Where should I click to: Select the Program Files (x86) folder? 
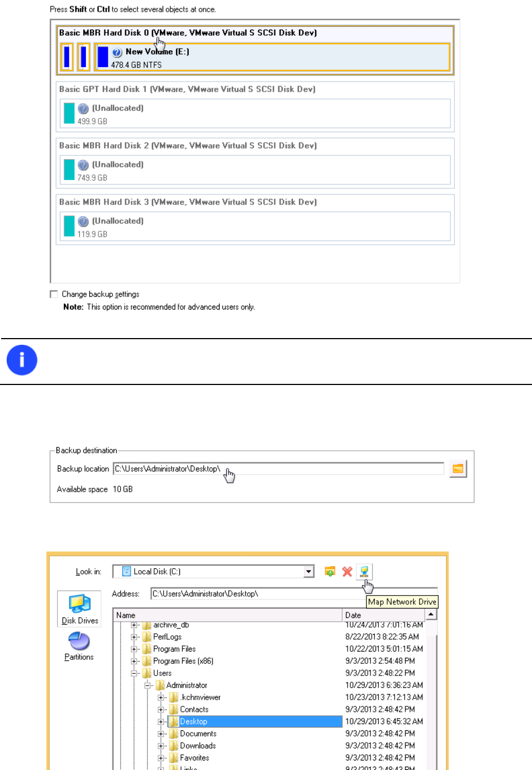tap(183, 662)
